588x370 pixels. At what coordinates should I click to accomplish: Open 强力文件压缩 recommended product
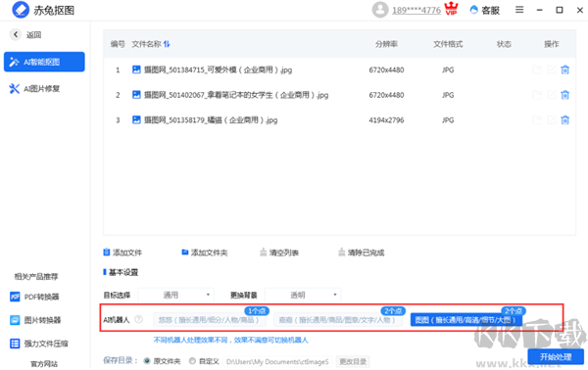coord(39,344)
